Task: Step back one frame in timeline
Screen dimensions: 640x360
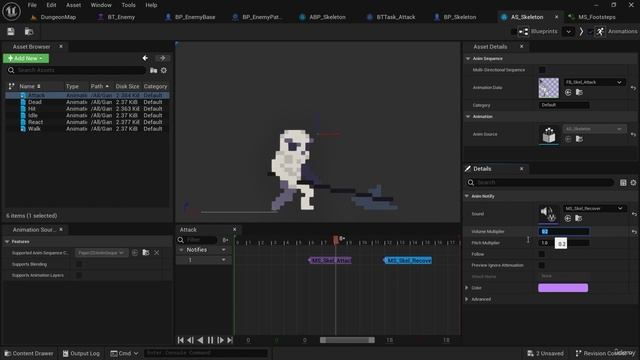Action: coord(191,340)
